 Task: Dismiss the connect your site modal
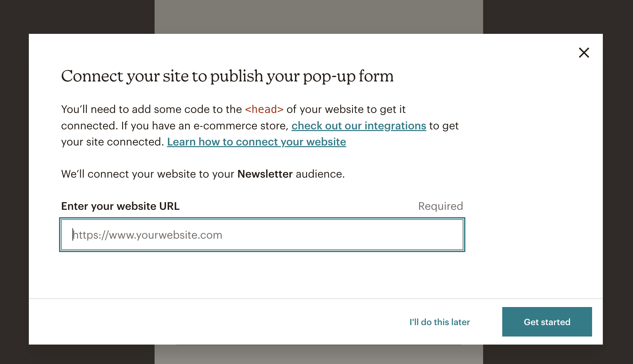(584, 53)
